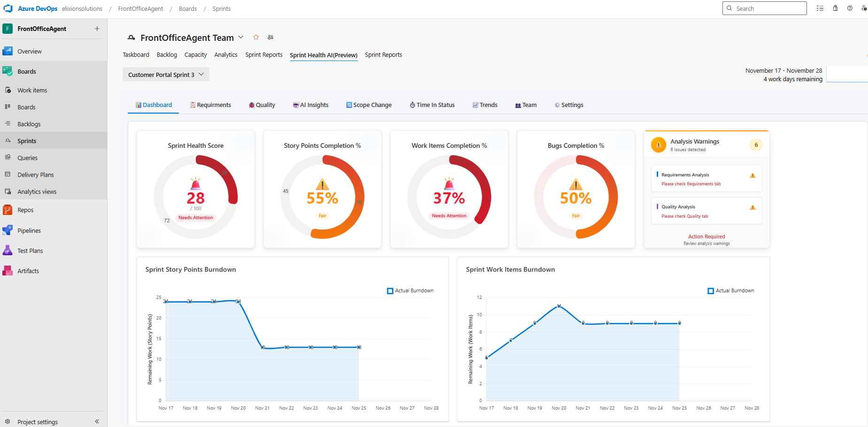The width and height of the screenshot is (868, 427).
Task: Click the Azure DevOps logo icon
Action: pos(8,8)
